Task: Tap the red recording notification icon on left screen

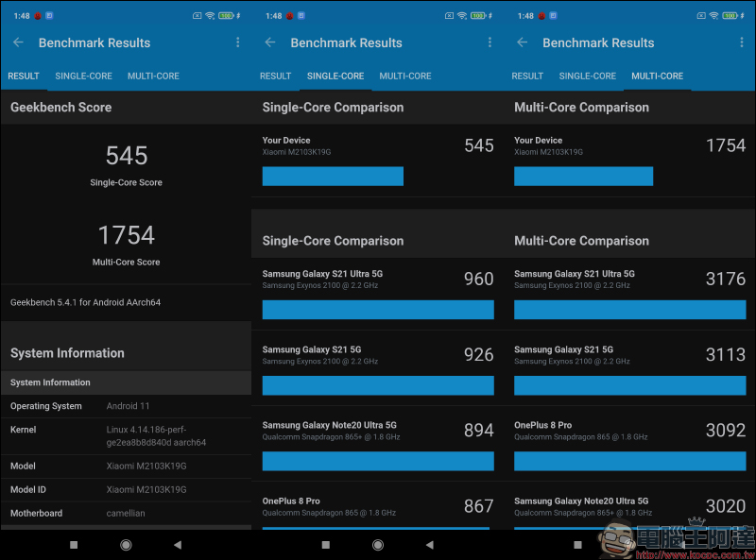Action: pos(38,16)
